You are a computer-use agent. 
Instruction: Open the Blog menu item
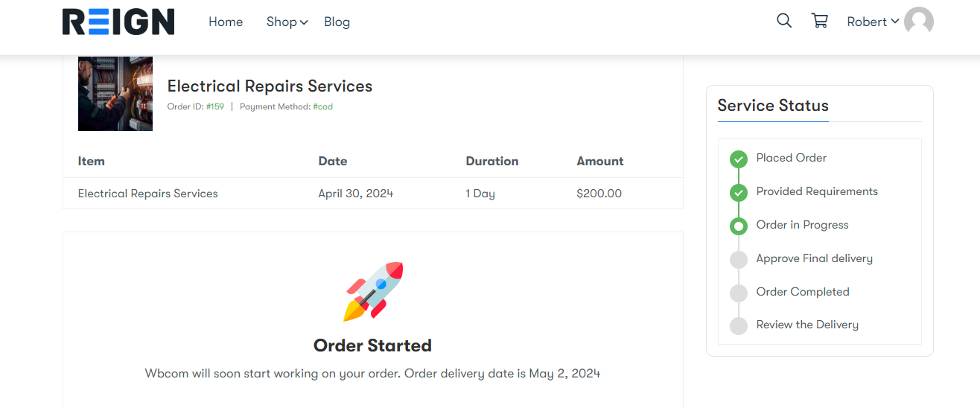pos(337,22)
